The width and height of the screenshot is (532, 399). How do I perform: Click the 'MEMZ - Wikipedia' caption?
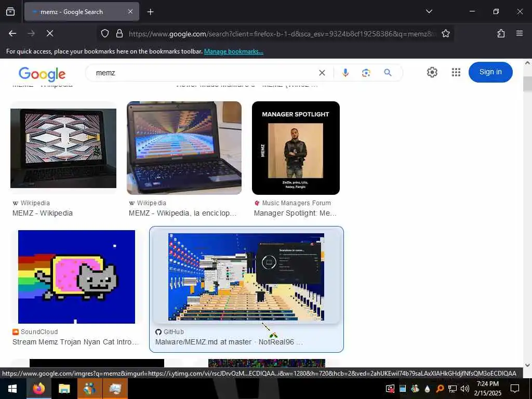(43, 213)
